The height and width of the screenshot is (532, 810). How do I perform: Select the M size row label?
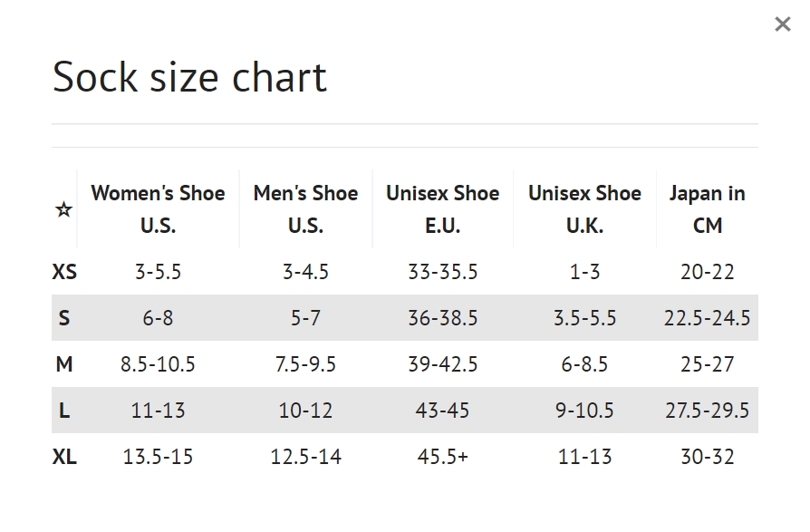pyautogui.click(x=64, y=364)
